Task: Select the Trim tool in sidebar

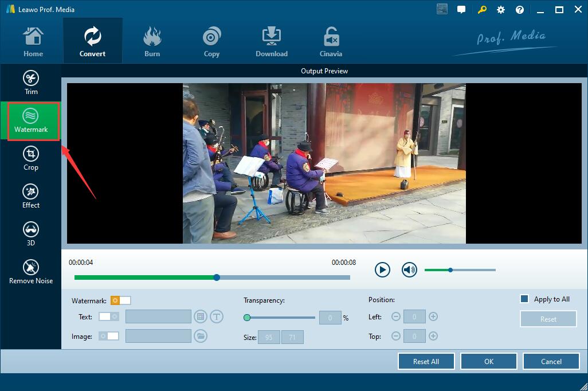Action: [31, 83]
